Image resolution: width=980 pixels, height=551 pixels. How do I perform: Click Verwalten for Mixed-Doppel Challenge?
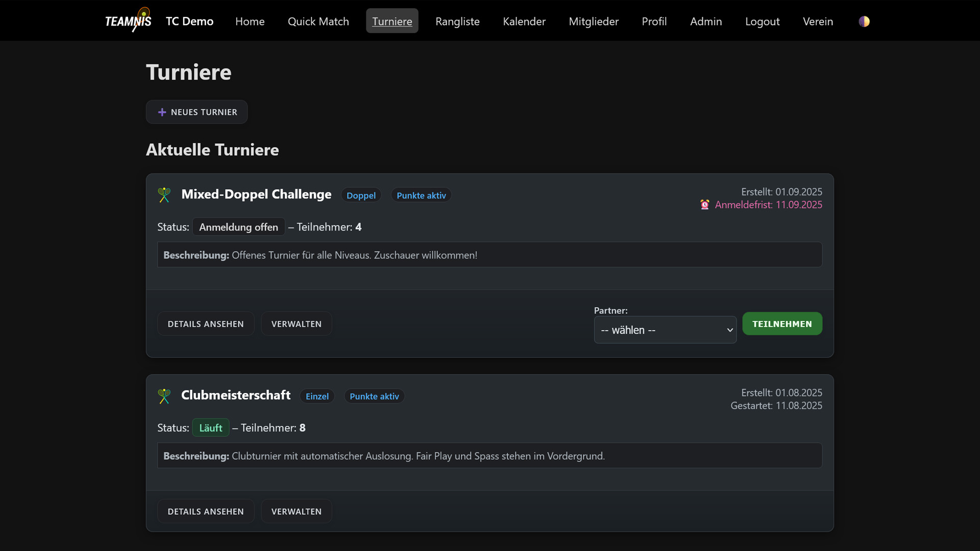coord(296,324)
